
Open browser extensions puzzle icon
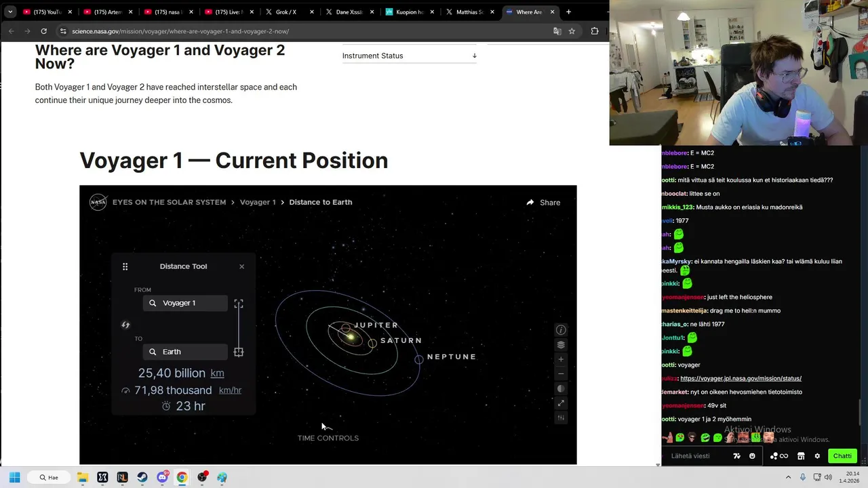[x=595, y=31]
